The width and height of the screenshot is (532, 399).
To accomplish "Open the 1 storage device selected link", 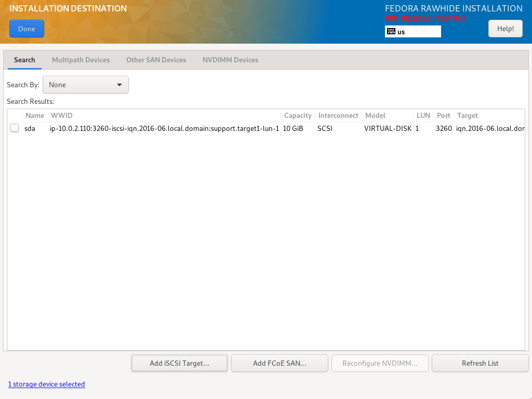I will pos(46,384).
